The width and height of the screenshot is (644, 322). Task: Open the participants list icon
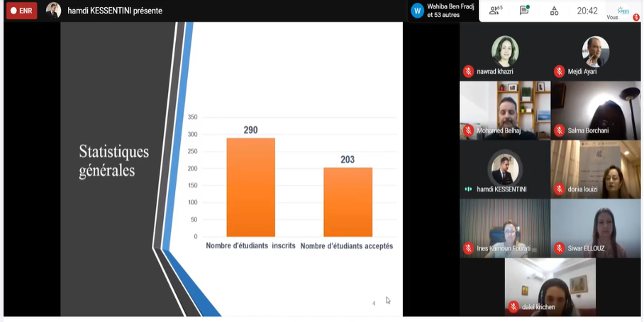pyautogui.click(x=496, y=11)
